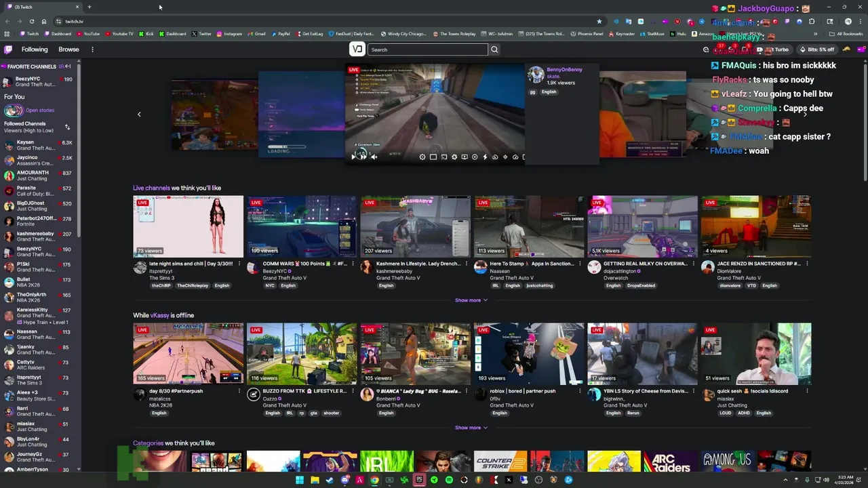This screenshot has width=868, height=488.
Task: Open ARC Raiders category tile
Action: click(x=670, y=462)
